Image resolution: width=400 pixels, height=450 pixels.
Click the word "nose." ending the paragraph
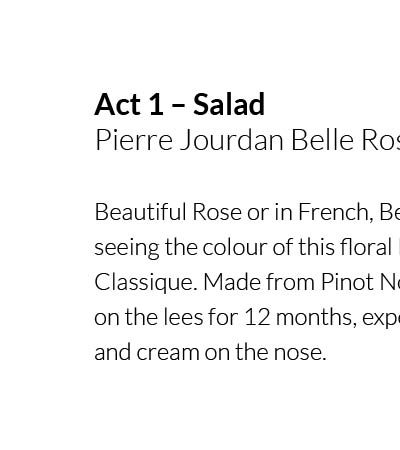click(x=300, y=353)
